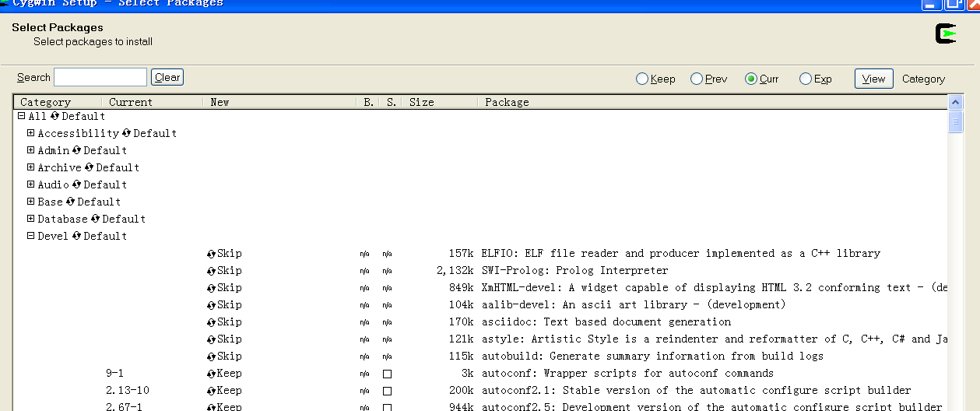Viewport: 980px width, 411px height.
Task: Click the Cygwin logo icon
Action: pyautogui.click(x=946, y=33)
